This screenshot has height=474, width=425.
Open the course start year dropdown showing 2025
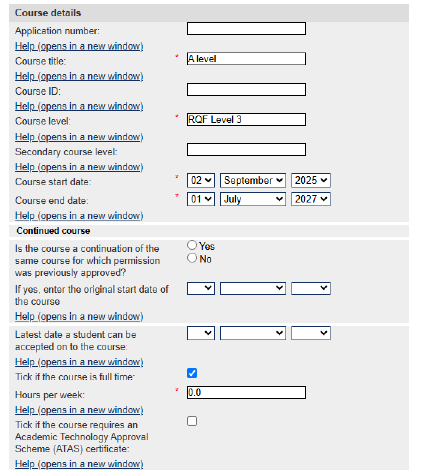pyautogui.click(x=311, y=180)
